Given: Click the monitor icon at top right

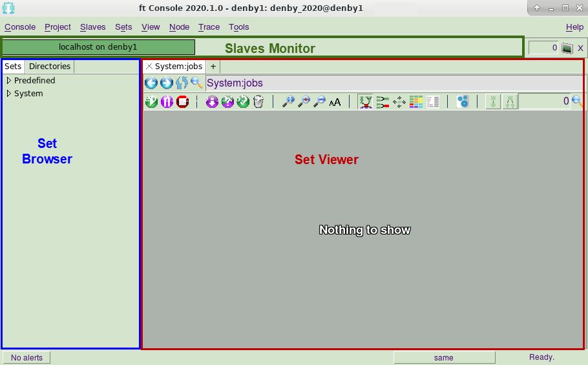Looking at the screenshot, I should click(x=567, y=48).
